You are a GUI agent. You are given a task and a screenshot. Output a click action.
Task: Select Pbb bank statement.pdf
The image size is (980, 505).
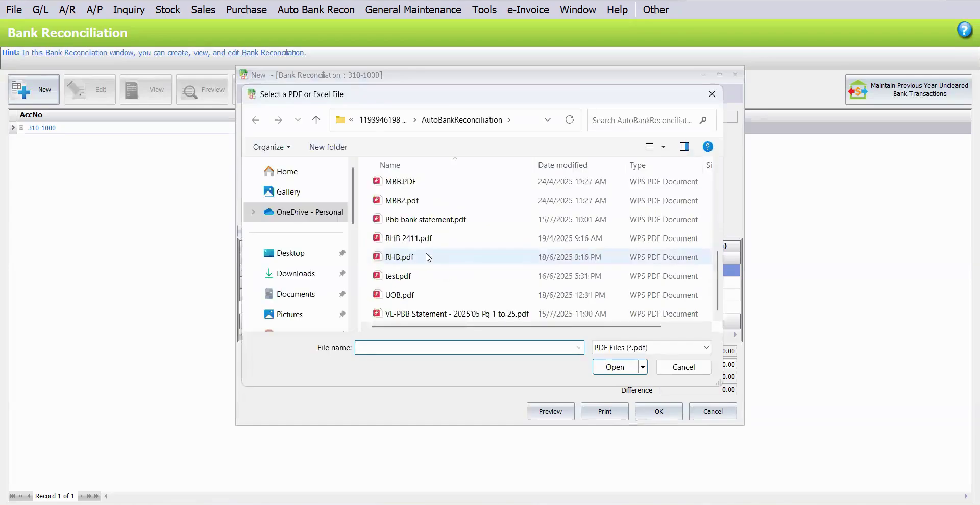point(425,219)
